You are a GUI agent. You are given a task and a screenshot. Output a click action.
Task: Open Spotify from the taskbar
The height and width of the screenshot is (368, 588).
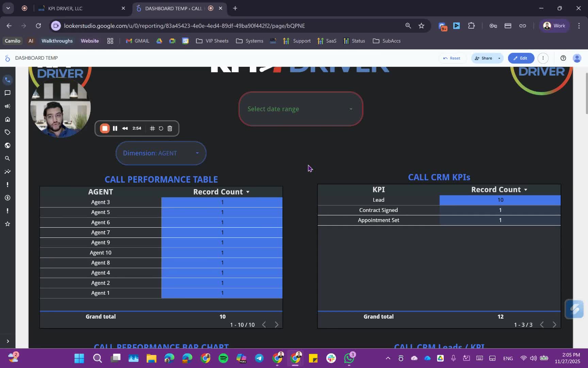(x=223, y=358)
